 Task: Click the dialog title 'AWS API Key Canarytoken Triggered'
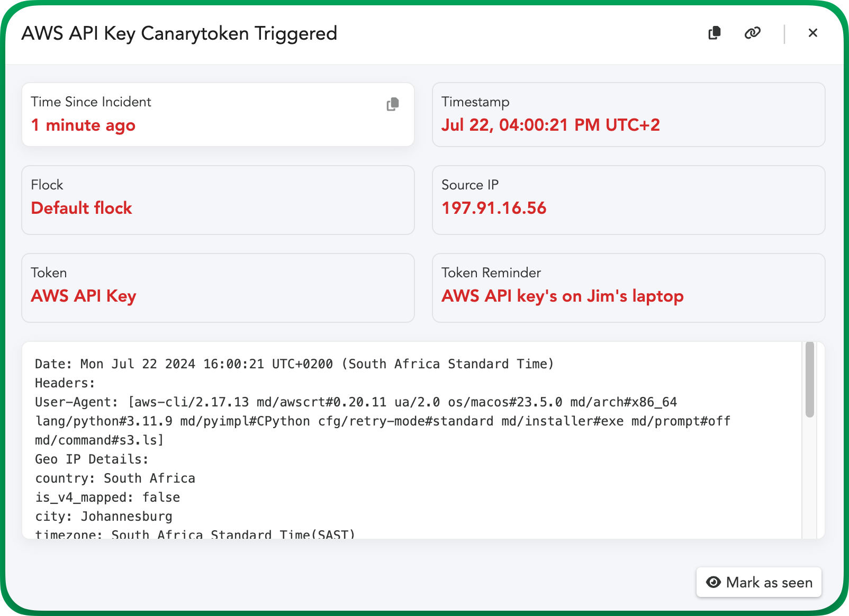click(x=179, y=33)
